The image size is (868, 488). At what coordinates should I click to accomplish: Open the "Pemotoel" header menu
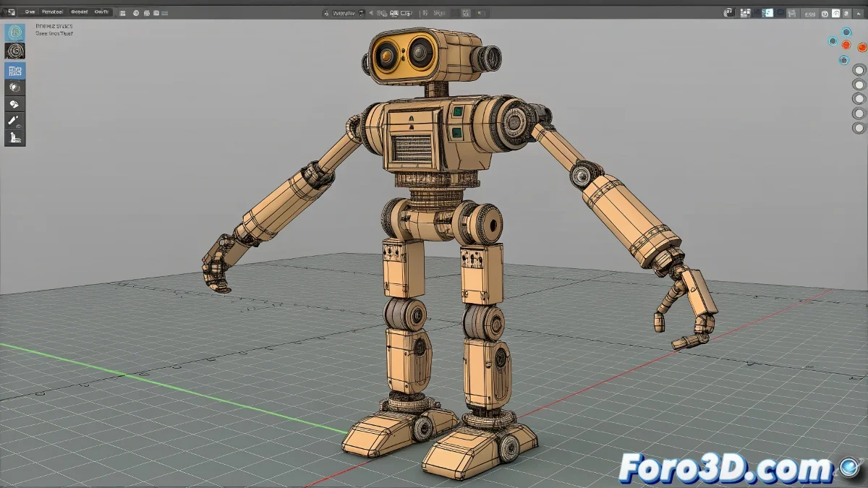53,12
